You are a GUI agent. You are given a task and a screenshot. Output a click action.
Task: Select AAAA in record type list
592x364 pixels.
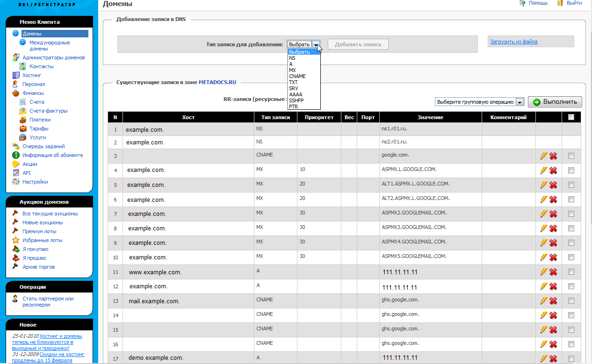coord(304,94)
